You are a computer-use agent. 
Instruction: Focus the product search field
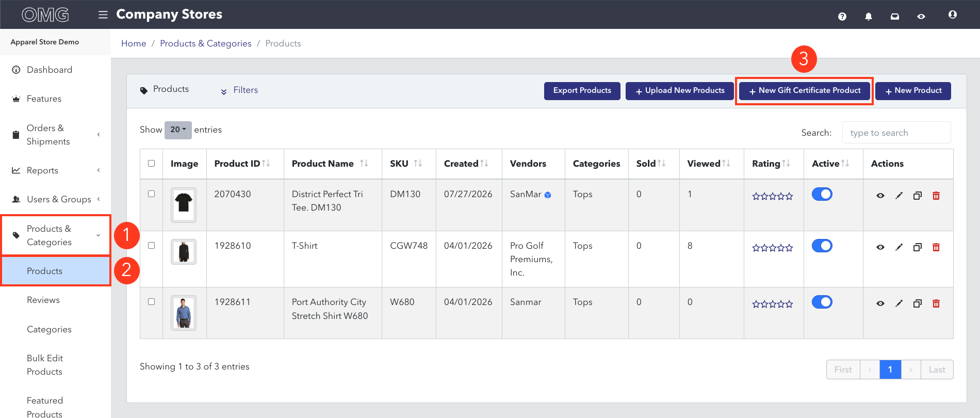[896, 133]
